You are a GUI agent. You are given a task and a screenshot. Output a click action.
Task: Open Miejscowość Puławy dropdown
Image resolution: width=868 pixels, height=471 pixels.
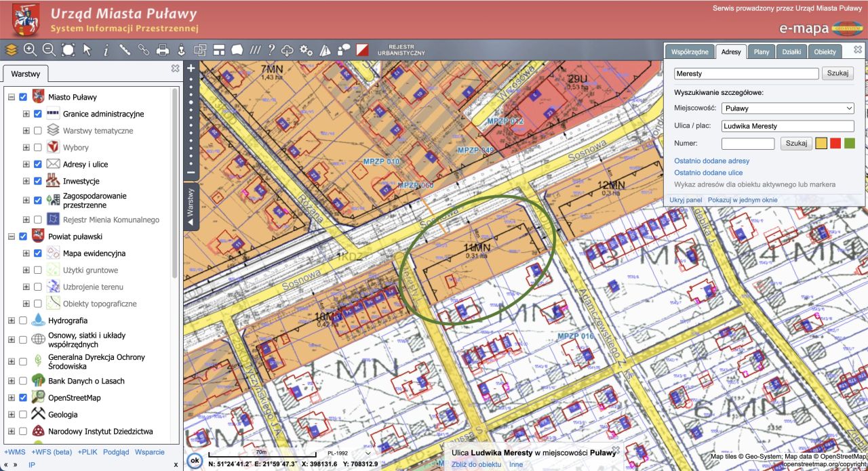787,108
